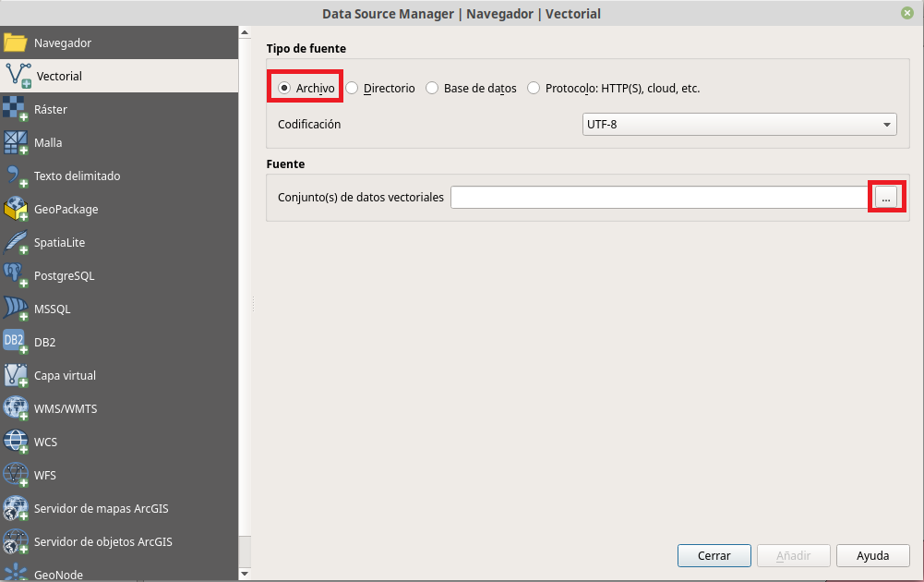Switch to Capa virtual sidebar entry
This screenshot has height=582, width=924.
point(65,375)
